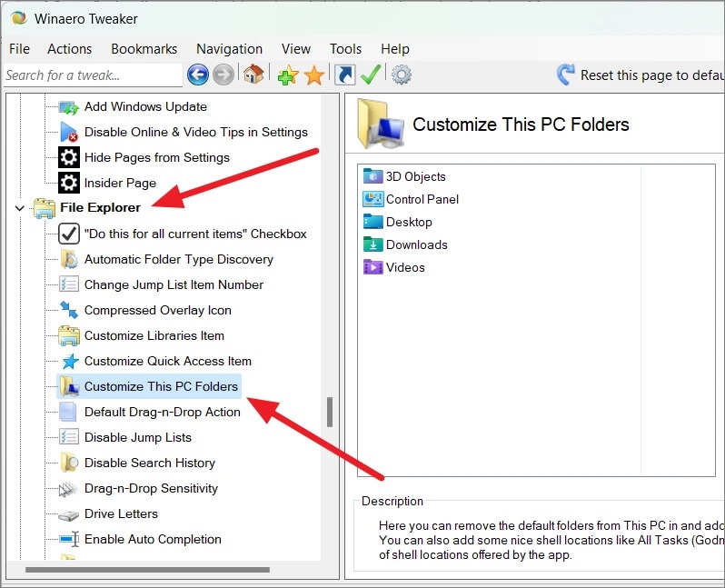Screen dimensions: 725x588
Task: Open the View menu
Action: pyautogui.click(x=296, y=48)
